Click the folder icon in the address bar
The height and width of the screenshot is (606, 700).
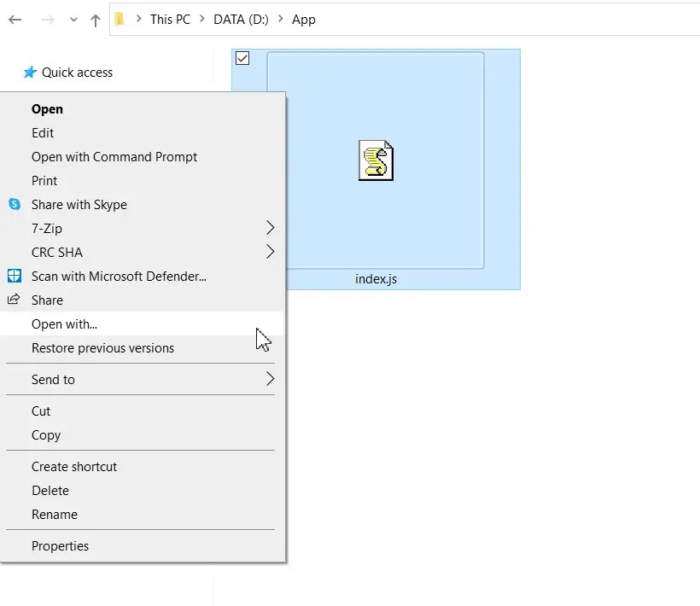pyautogui.click(x=120, y=18)
